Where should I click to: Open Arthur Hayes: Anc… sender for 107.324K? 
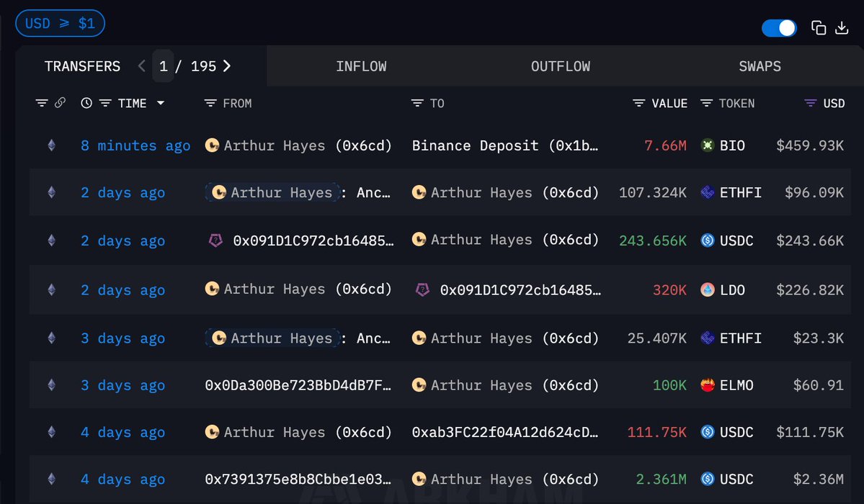point(298,192)
